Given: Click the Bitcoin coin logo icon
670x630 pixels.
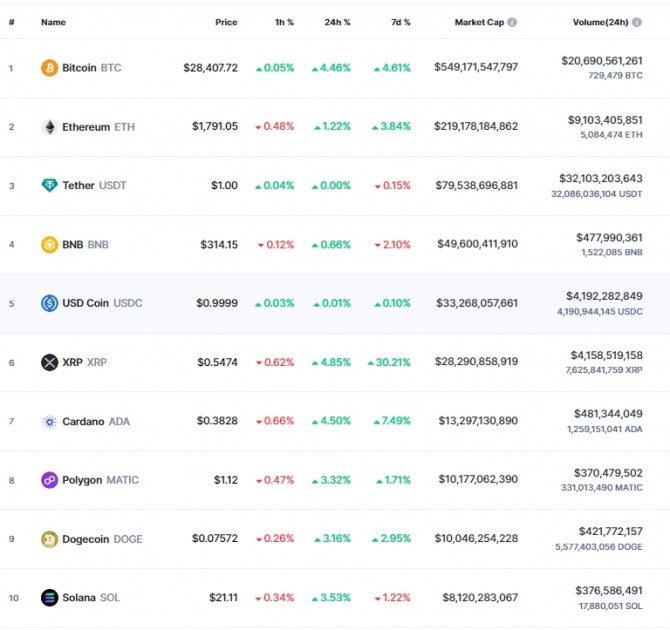Looking at the screenshot, I should click(50, 68).
